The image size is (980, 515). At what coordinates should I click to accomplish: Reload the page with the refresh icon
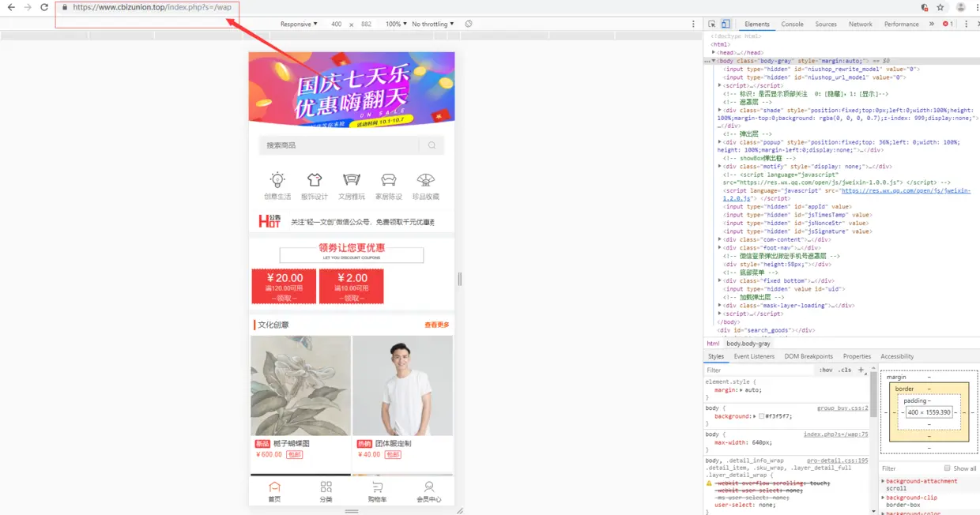point(44,7)
